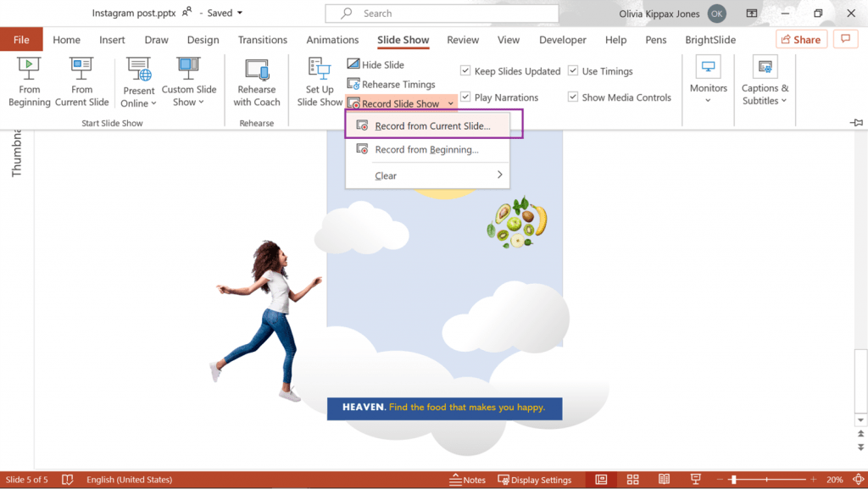The image size is (868, 489).
Task: Open Custom Slide Show menu
Action: [x=189, y=82]
